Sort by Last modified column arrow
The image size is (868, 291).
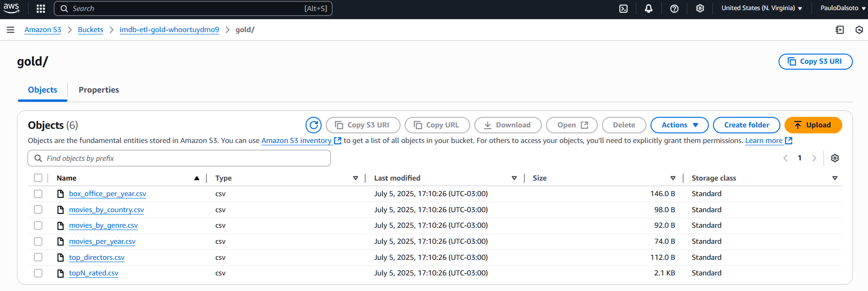pos(514,178)
